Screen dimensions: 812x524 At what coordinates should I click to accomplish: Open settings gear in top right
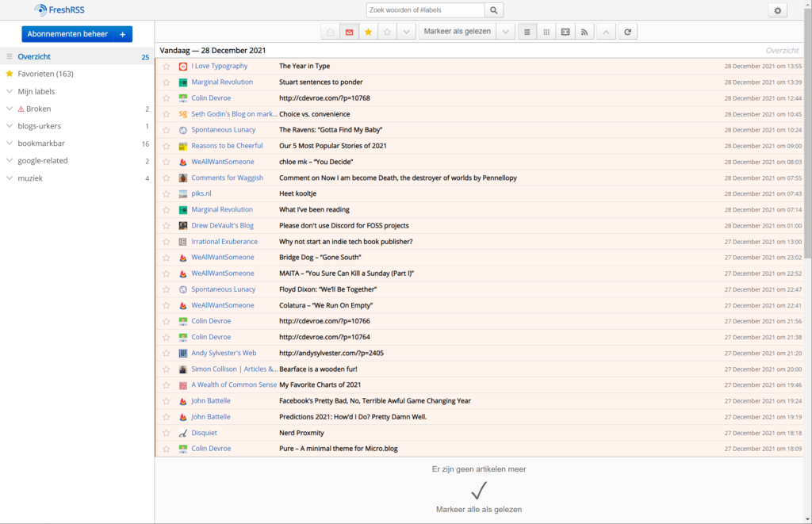point(777,10)
